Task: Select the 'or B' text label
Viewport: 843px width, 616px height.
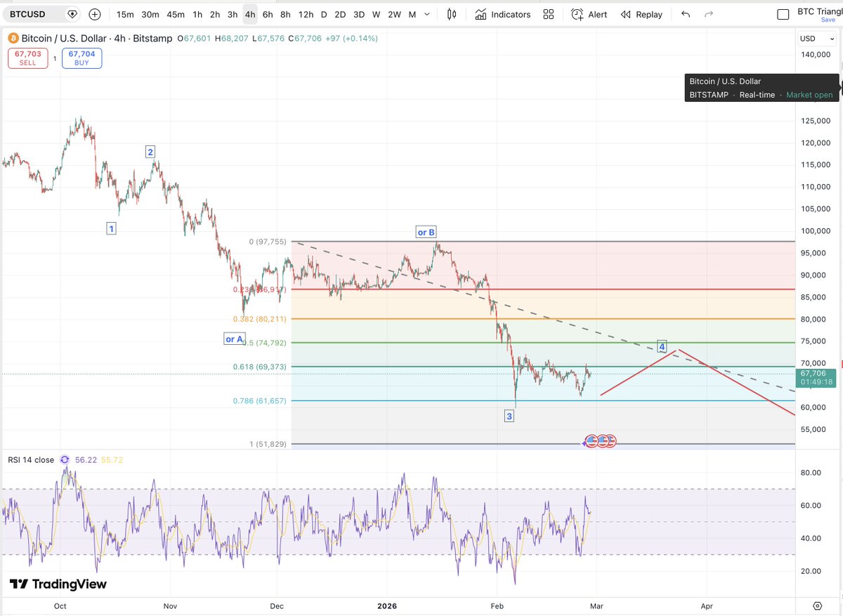Action: (426, 232)
